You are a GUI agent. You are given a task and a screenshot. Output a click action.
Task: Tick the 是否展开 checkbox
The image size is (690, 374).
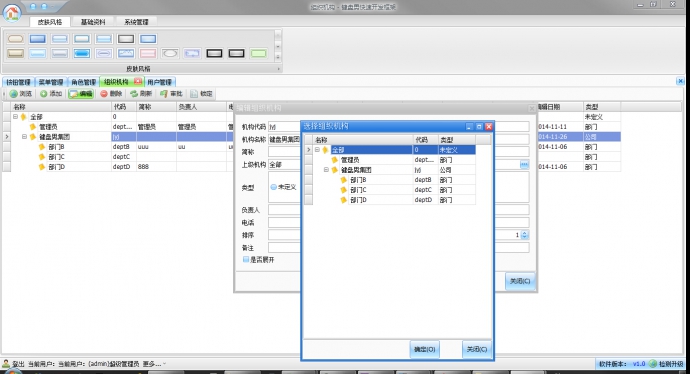[246, 260]
